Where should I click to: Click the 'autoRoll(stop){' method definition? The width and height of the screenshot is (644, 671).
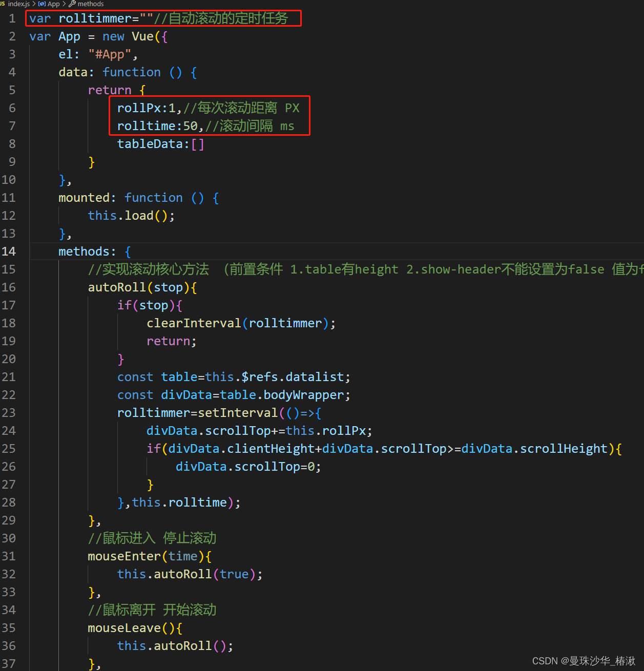pos(142,287)
